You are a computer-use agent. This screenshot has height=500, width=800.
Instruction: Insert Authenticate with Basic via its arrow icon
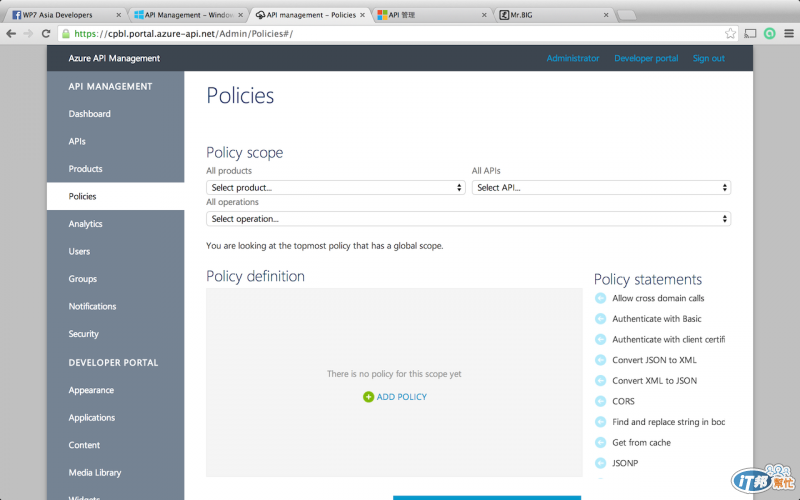tap(601, 319)
